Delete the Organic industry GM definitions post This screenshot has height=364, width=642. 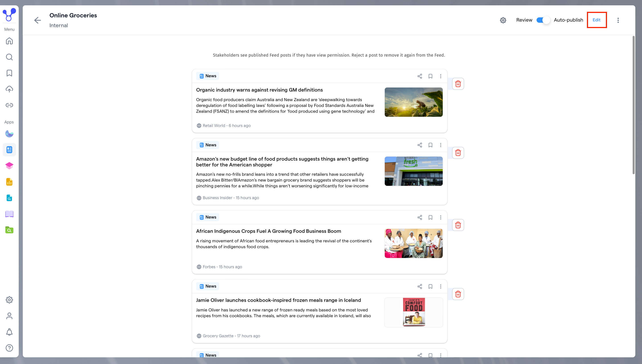click(x=458, y=84)
